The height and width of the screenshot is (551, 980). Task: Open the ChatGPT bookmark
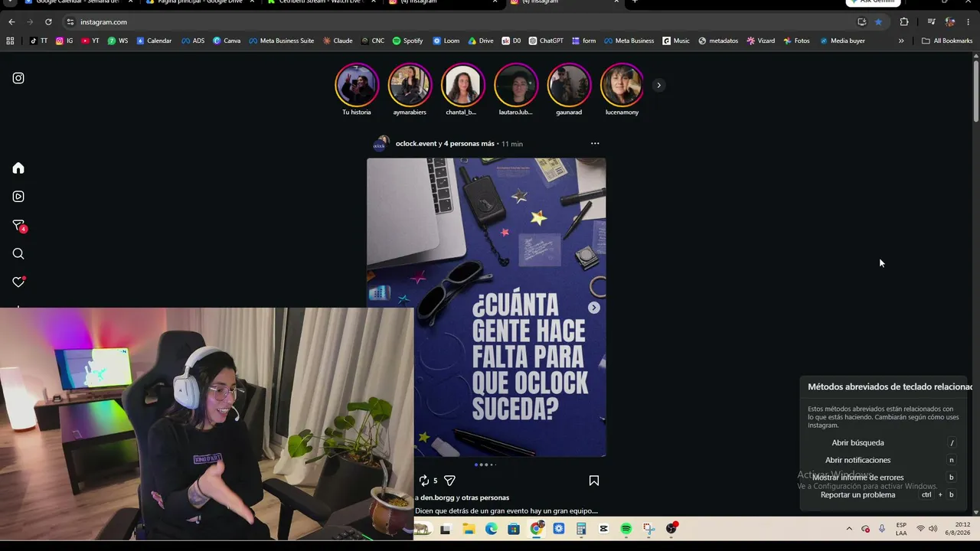click(x=546, y=41)
